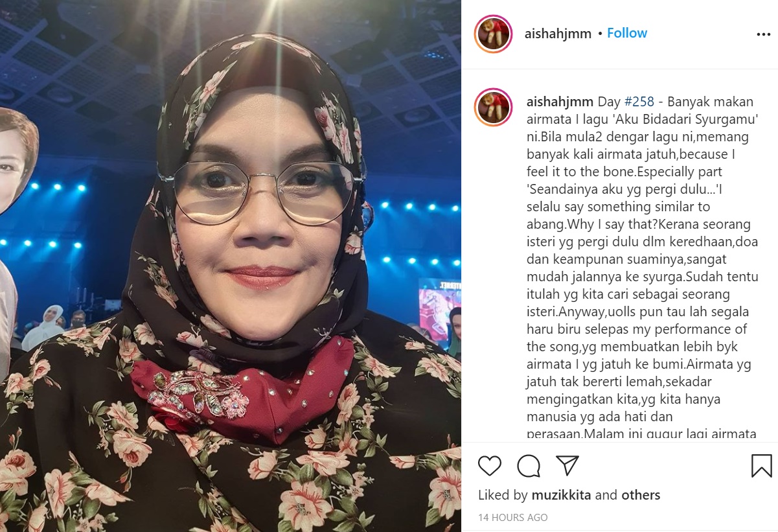
Task: Click the 14 HOURS AGO timestamp
Action: (x=513, y=517)
